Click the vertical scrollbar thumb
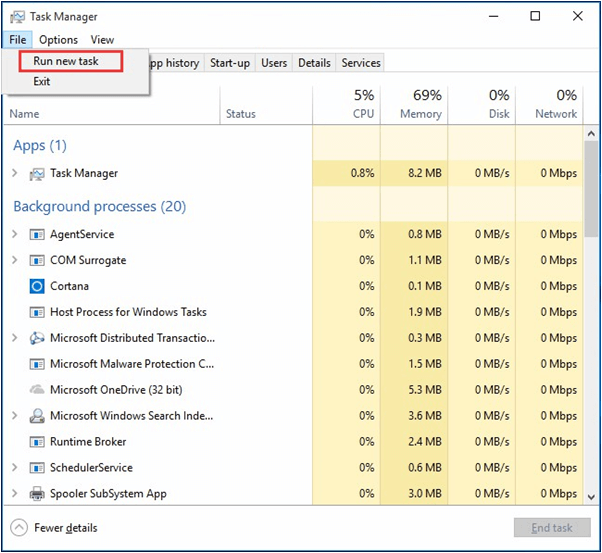This screenshot has height=553, width=602. coord(591,189)
